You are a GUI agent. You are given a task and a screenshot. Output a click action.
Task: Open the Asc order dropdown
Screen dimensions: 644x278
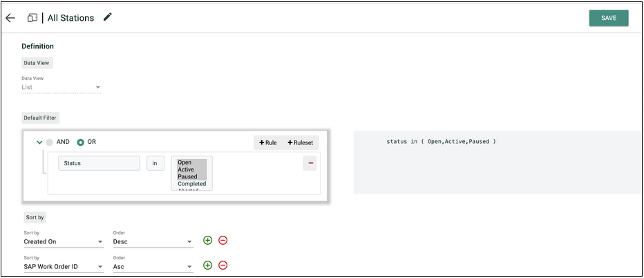(x=153, y=266)
